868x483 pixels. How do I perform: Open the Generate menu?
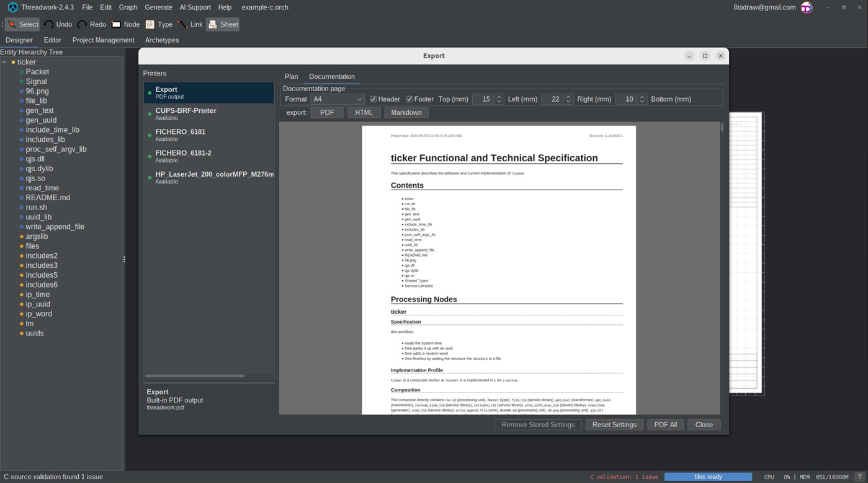(159, 7)
